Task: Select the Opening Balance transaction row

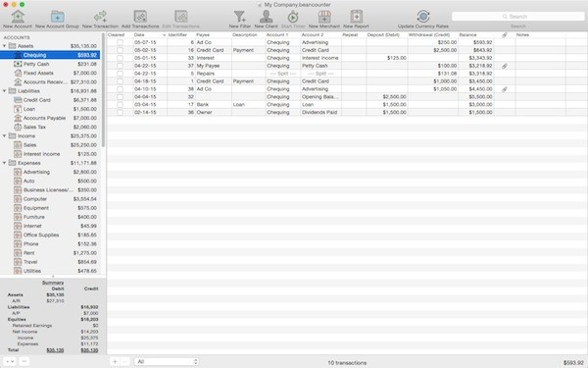Action: click(x=347, y=97)
